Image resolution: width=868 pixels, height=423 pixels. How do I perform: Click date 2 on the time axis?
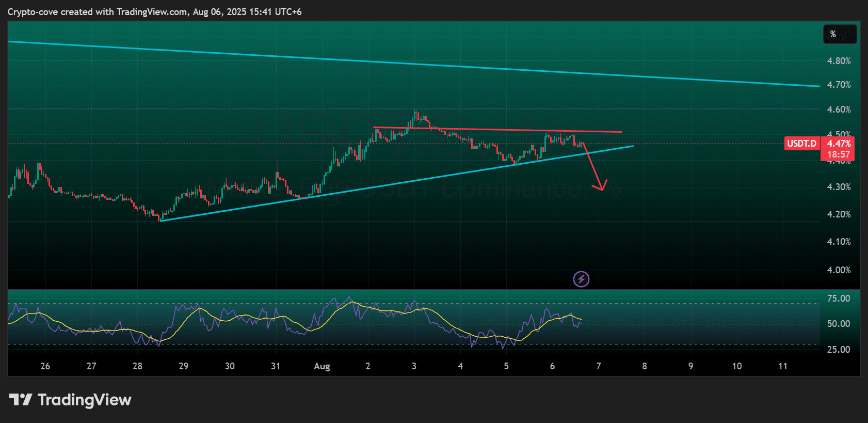point(368,366)
